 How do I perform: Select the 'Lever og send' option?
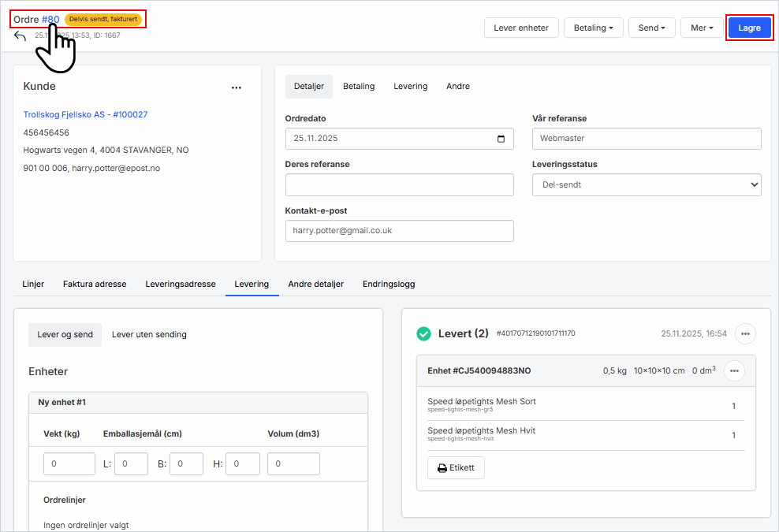tap(65, 334)
